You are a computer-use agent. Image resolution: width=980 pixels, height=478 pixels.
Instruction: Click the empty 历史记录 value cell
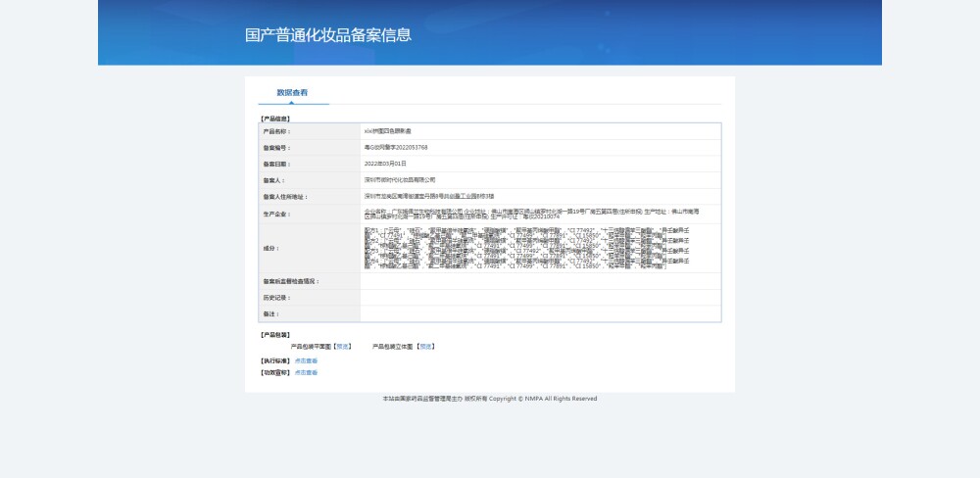pyautogui.click(x=541, y=298)
